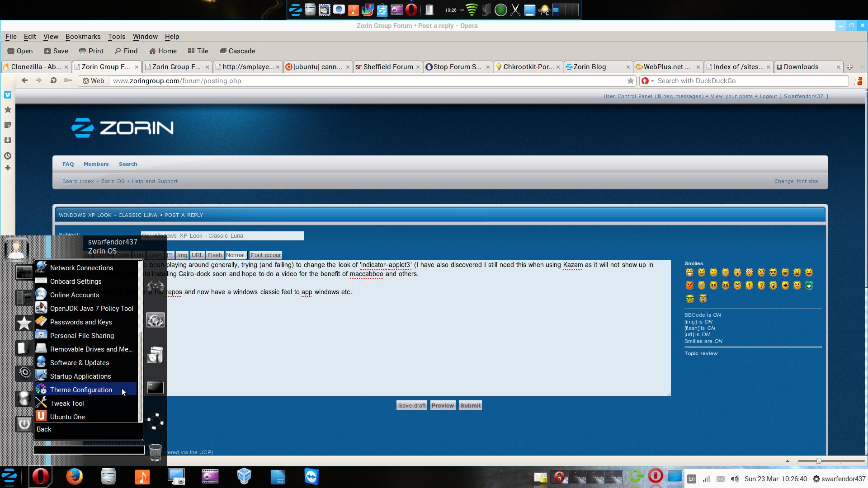The image size is (868, 488).
Task: Open the Back menu option
Action: 44,429
